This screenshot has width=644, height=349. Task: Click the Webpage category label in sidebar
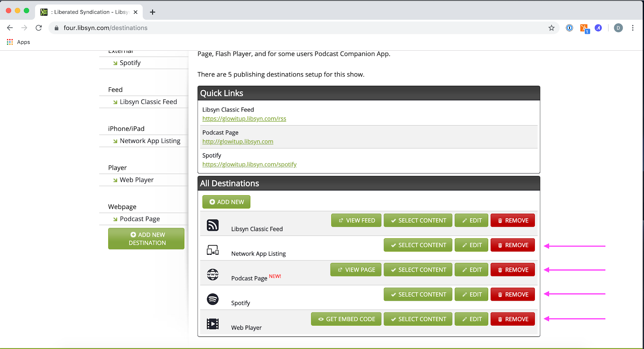122,207
